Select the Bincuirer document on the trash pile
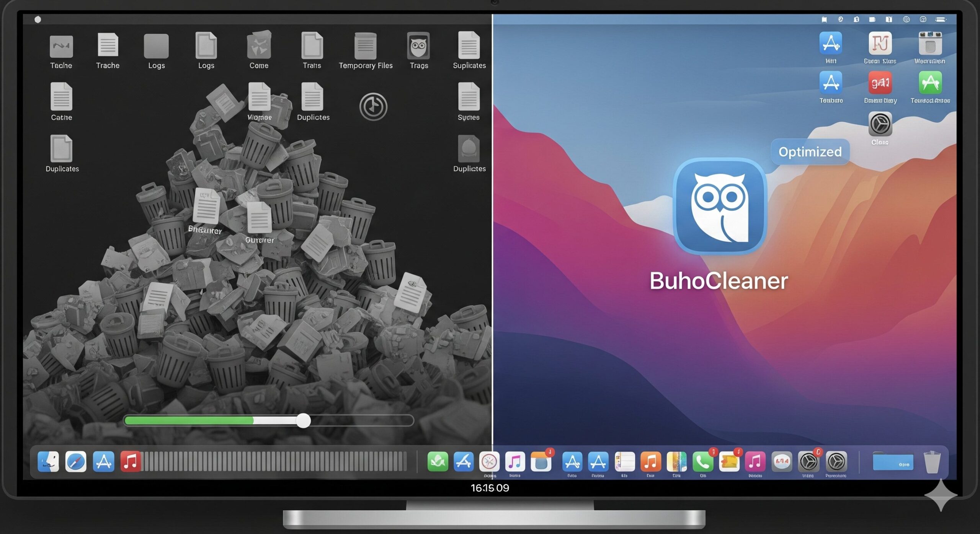Viewport: 980px width, 534px height. tap(206, 206)
